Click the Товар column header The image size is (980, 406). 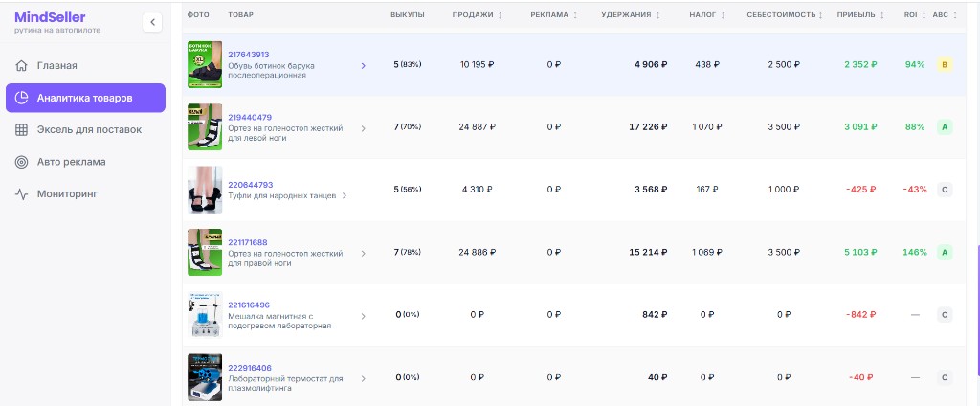click(240, 15)
